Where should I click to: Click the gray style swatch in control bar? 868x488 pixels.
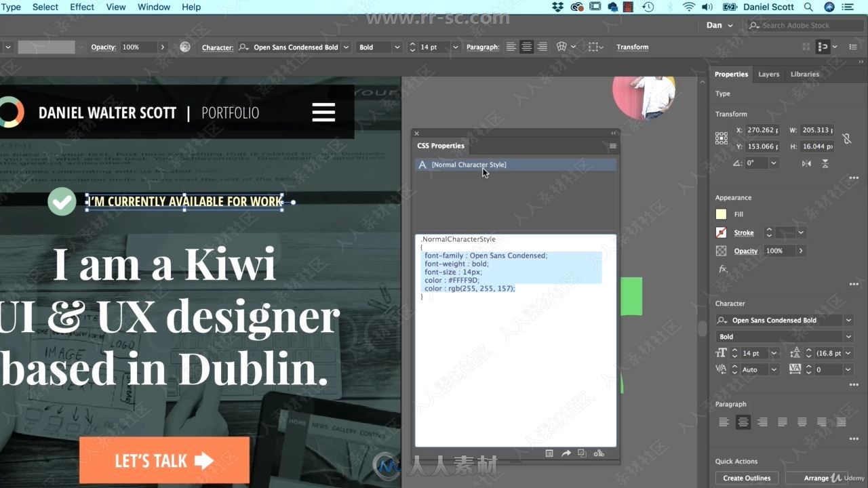pyautogui.click(x=46, y=47)
